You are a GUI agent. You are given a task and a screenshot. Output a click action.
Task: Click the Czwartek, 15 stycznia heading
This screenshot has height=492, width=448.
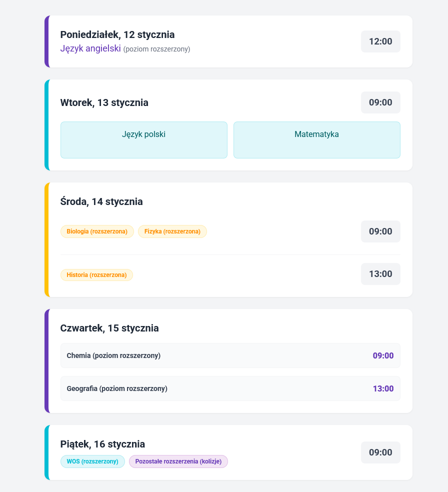[x=109, y=328]
